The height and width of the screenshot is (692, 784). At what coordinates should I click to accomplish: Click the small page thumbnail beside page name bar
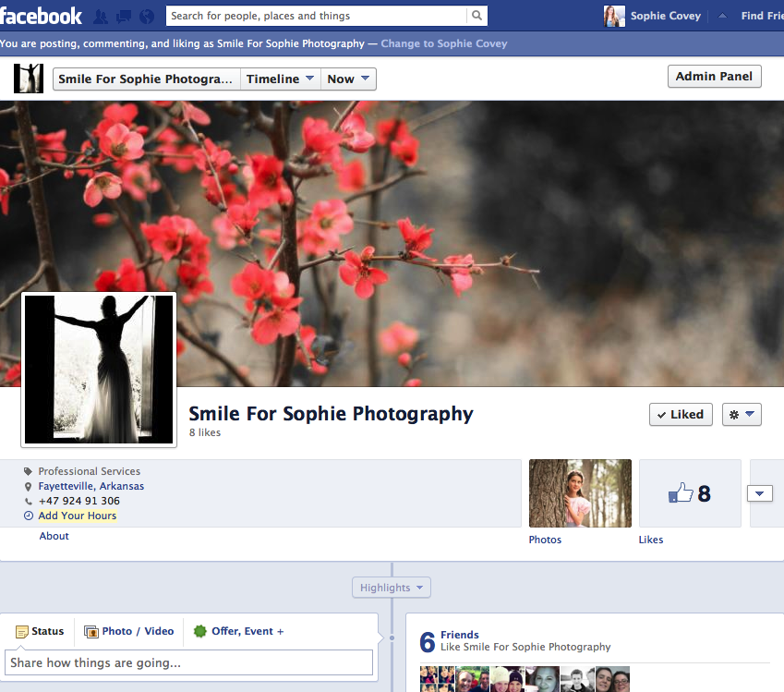tap(29, 78)
